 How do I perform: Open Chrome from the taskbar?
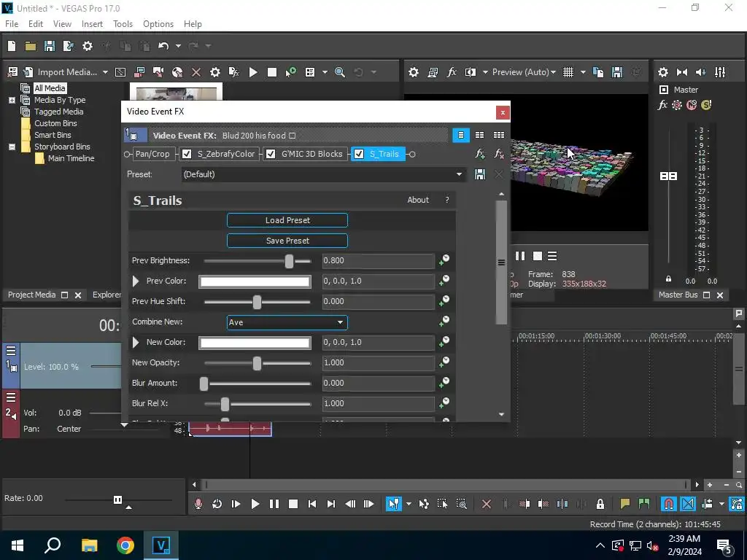pos(125,545)
